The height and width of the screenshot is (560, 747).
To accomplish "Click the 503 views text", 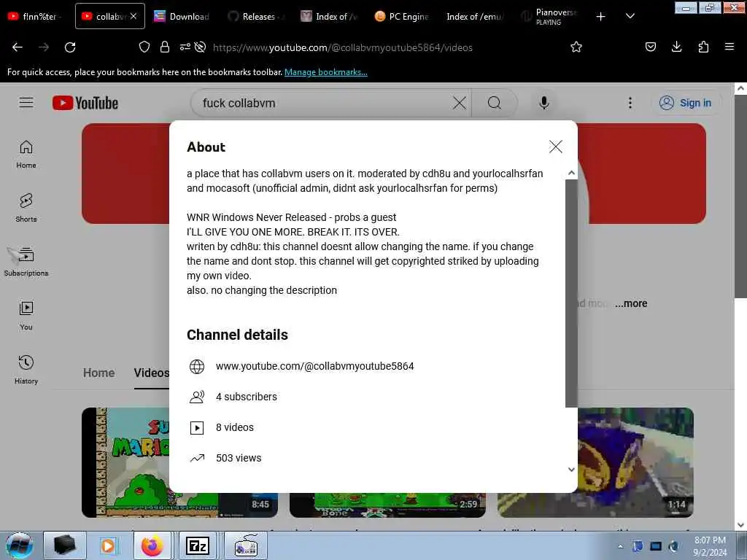I will coord(239,458).
